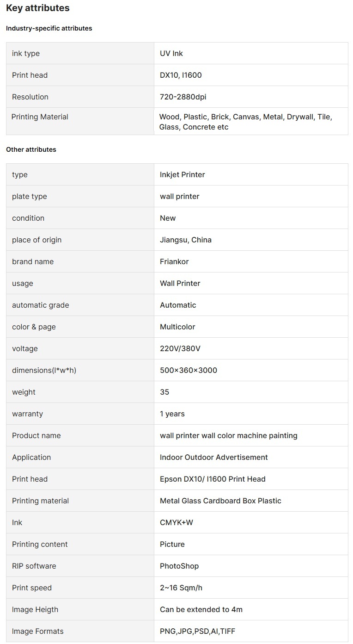Select the "Friankor" brand name value
The width and height of the screenshot is (353, 644).
[174, 261]
